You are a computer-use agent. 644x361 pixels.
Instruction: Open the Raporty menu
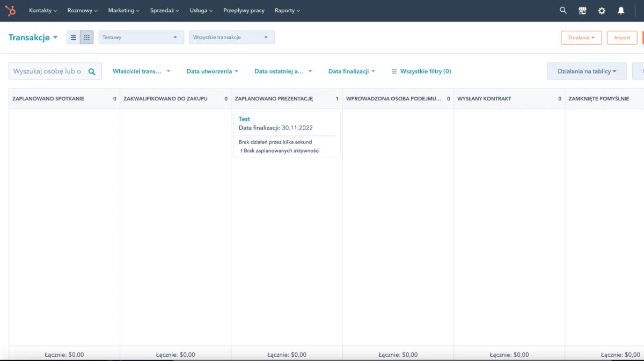tap(287, 10)
